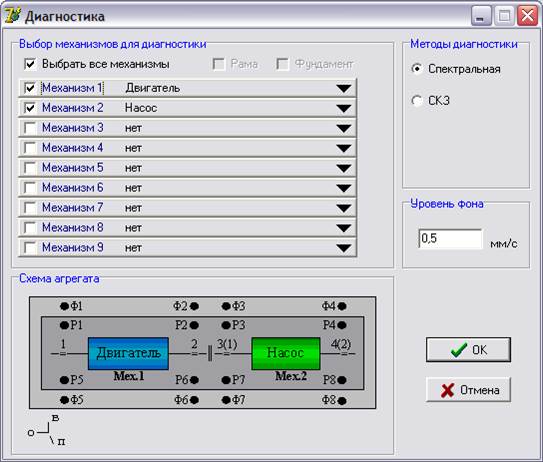
Task: Click the coupling symbol between shafts
Action: [210, 354]
